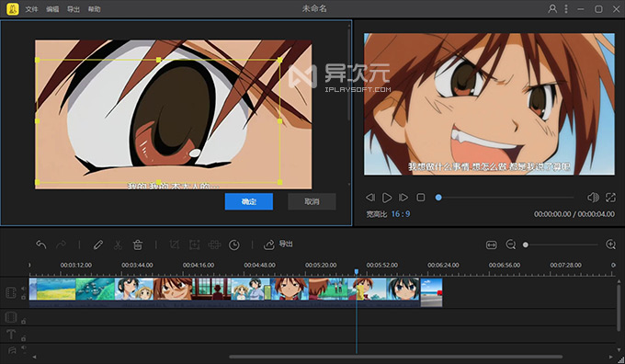This screenshot has width=625, height=364.
Task: Select the window silhouette clip thumbnail
Action: 211,289
